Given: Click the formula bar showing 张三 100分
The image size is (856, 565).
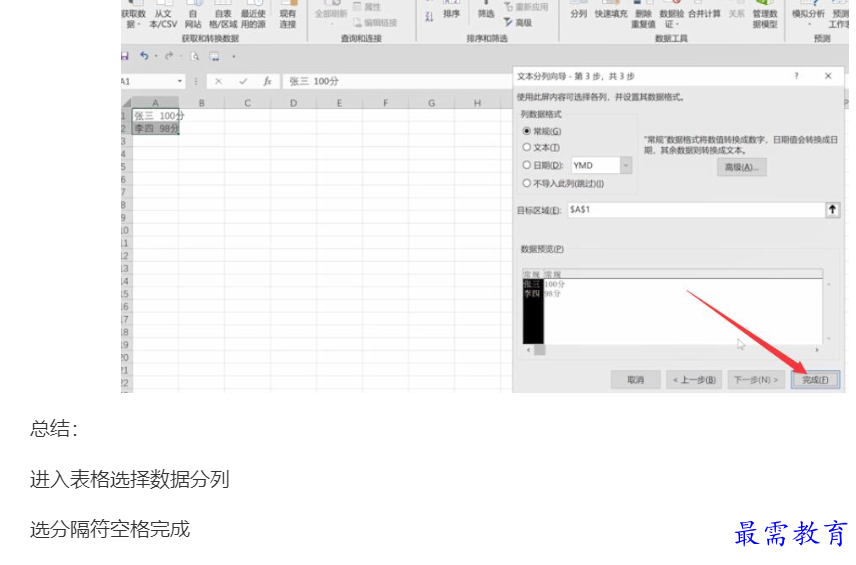Looking at the screenshot, I should point(397,81).
